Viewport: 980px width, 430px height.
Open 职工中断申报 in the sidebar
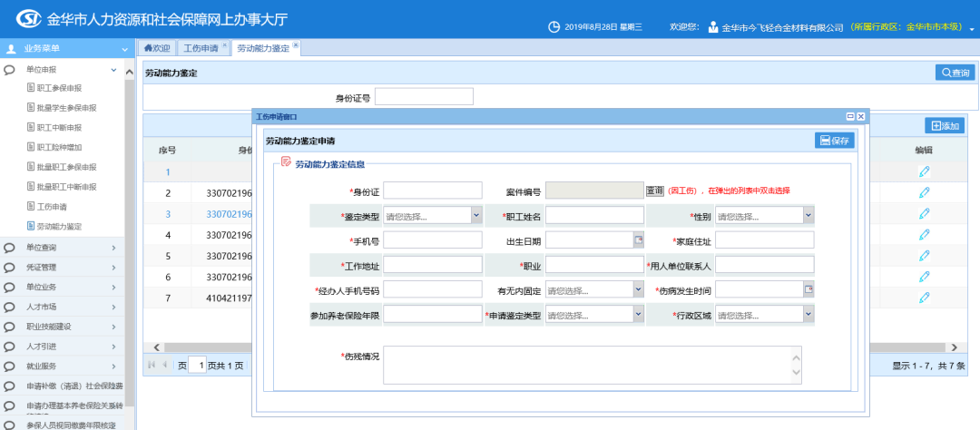point(59,128)
